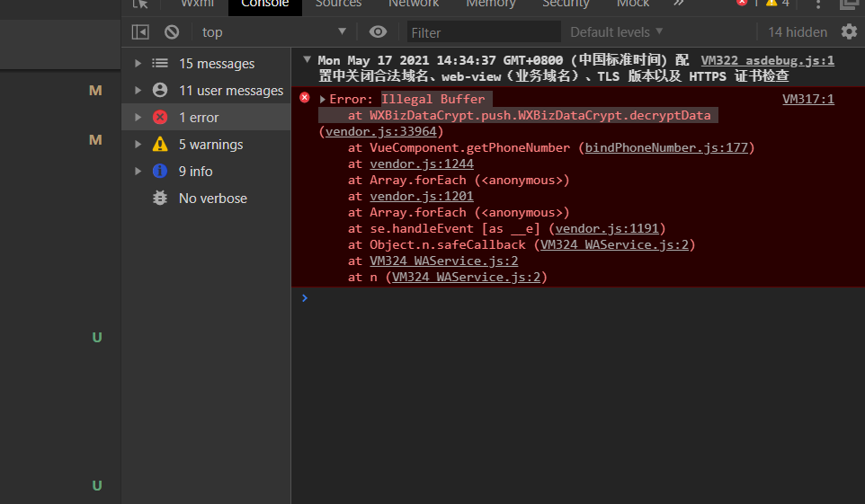Collapse the Mon May 17 log message
The height and width of the screenshot is (504, 865).
tap(307, 59)
